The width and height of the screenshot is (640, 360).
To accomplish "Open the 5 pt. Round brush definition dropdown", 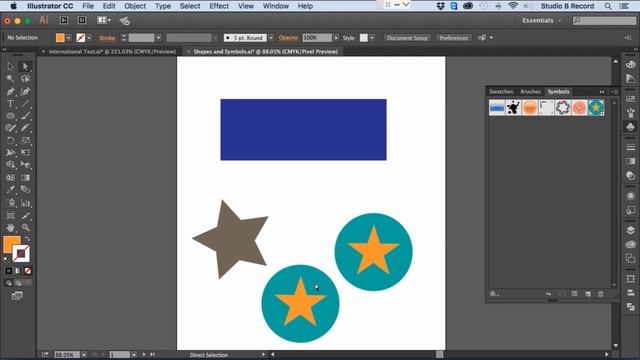I will click(271, 38).
